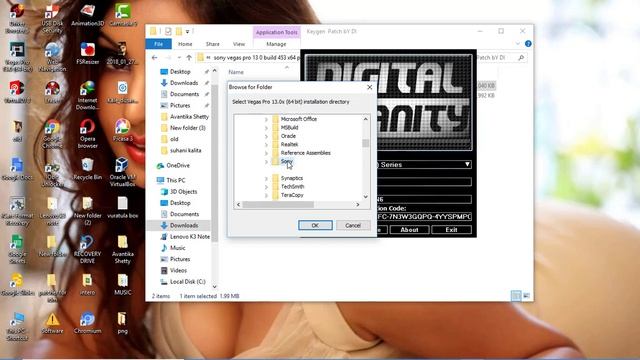The width and height of the screenshot is (640, 360).
Task: Select OneDrive in the navigation pane
Action: click(x=178, y=165)
